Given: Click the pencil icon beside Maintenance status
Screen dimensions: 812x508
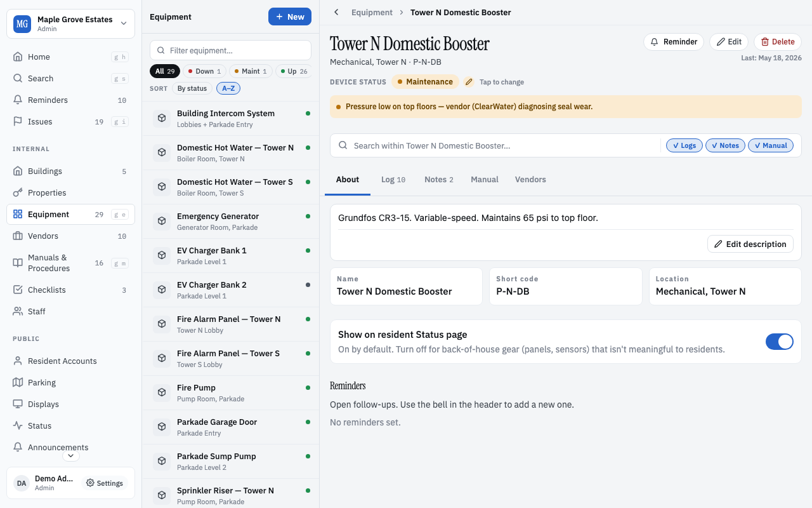Looking at the screenshot, I should tap(469, 82).
